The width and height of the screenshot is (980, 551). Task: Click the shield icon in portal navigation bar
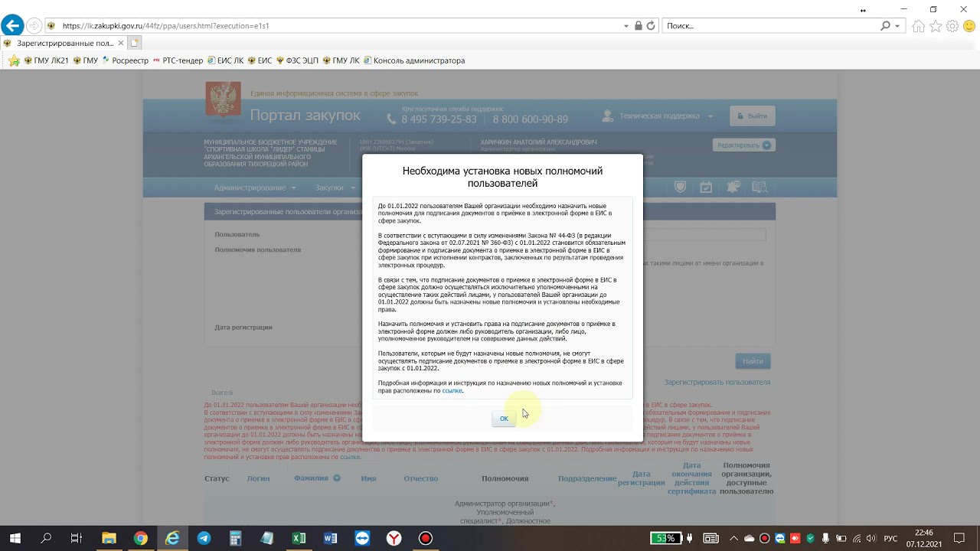[x=680, y=187]
